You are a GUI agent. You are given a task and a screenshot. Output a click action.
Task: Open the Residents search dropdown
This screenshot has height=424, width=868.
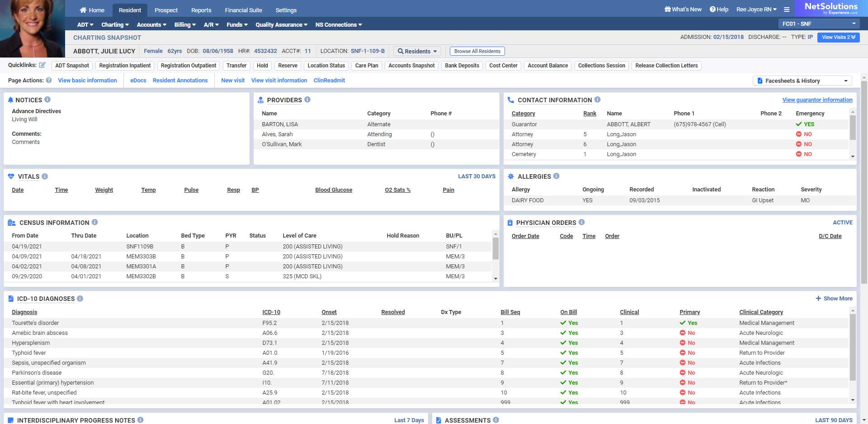coord(417,51)
